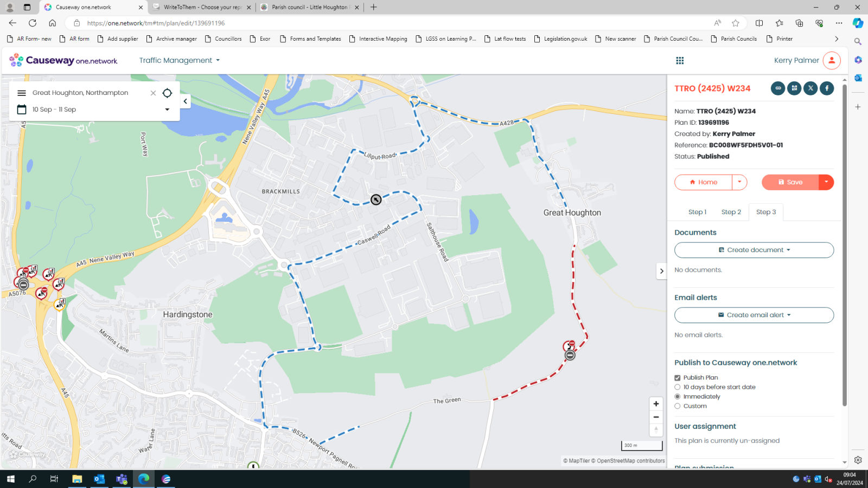Expand the Traffic Management dropdown menu

click(x=179, y=61)
